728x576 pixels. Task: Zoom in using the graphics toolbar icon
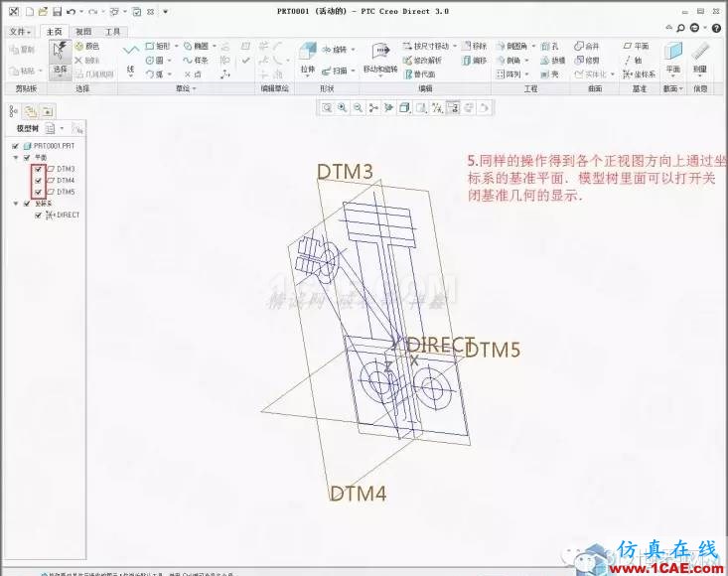pyautogui.click(x=343, y=107)
